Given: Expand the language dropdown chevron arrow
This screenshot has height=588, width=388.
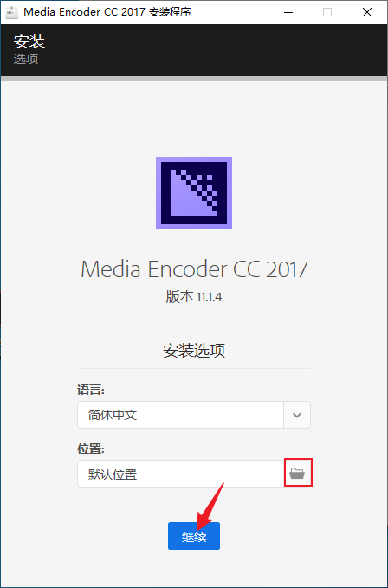Looking at the screenshot, I should coord(297,415).
